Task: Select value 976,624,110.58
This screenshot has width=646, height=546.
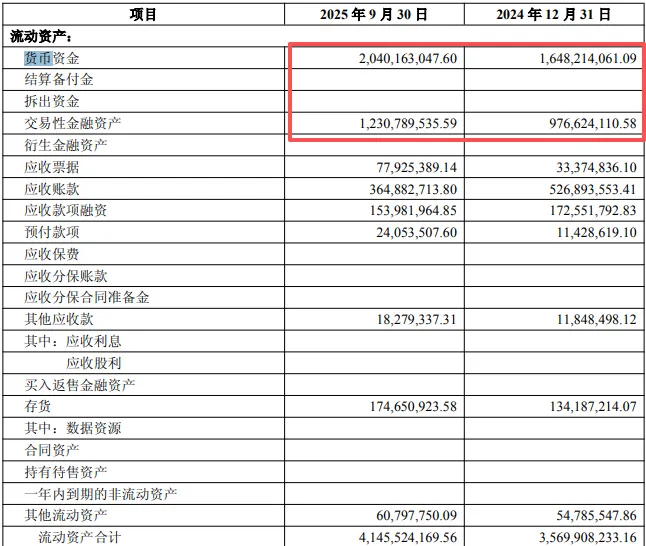Action: click(593, 124)
